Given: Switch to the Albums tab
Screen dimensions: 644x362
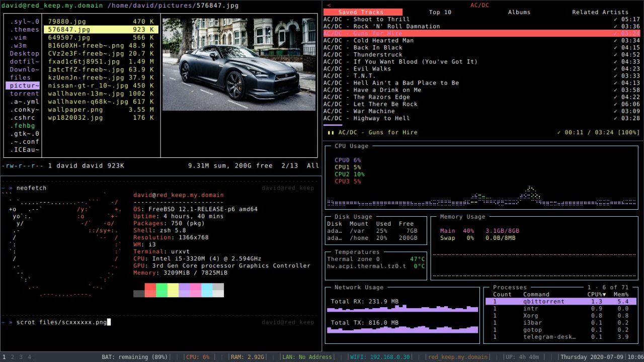Looking at the screenshot, I should coord(519,12).
